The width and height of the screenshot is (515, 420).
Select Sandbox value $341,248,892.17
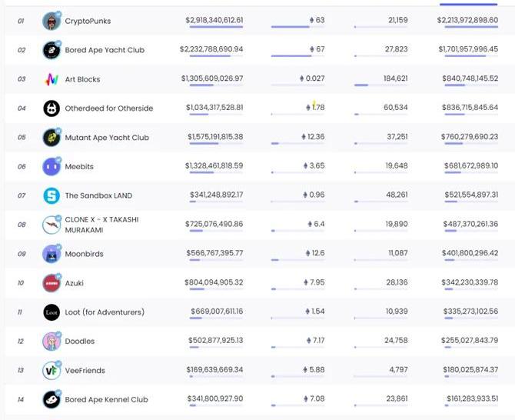pyautogui.click(x=217, y=195)
